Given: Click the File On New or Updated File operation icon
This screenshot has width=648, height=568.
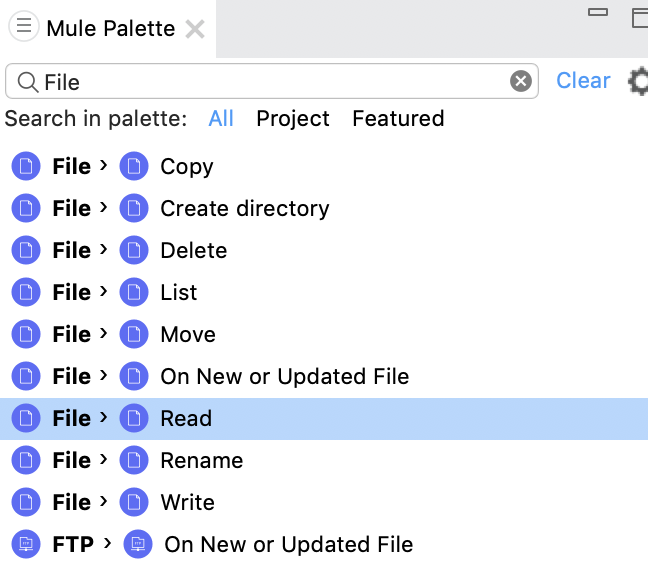Looking at the screenshot, I should coord(134,376).
